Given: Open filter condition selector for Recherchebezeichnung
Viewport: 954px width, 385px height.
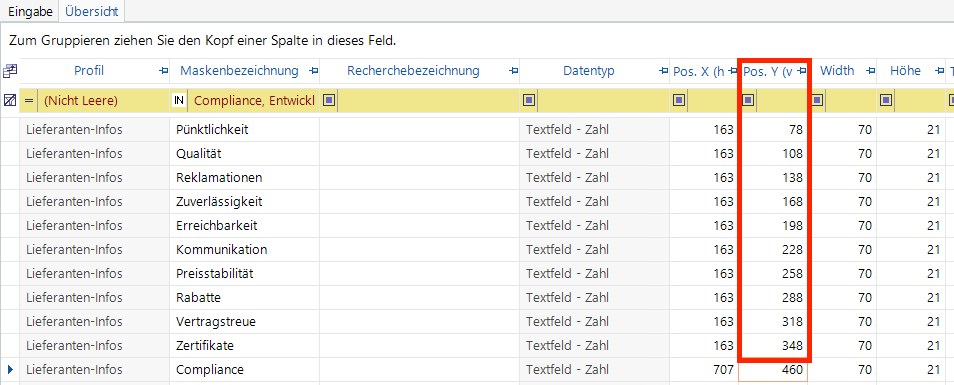Looking at the screenshot, I should pos(329,100).
